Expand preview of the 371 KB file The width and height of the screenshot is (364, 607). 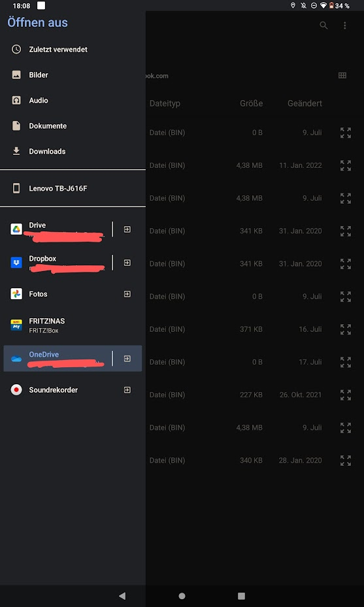pyautogui.click(x=346, y=329)
